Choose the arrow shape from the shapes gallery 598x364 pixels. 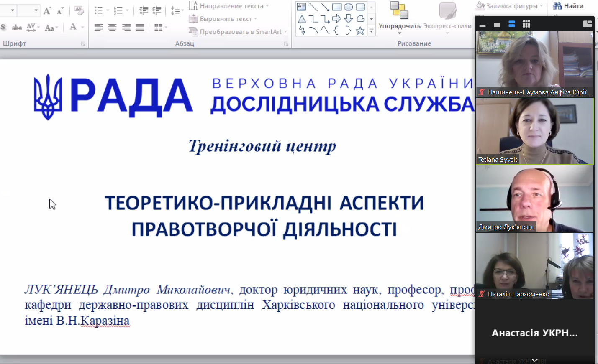tap(337, 19)
